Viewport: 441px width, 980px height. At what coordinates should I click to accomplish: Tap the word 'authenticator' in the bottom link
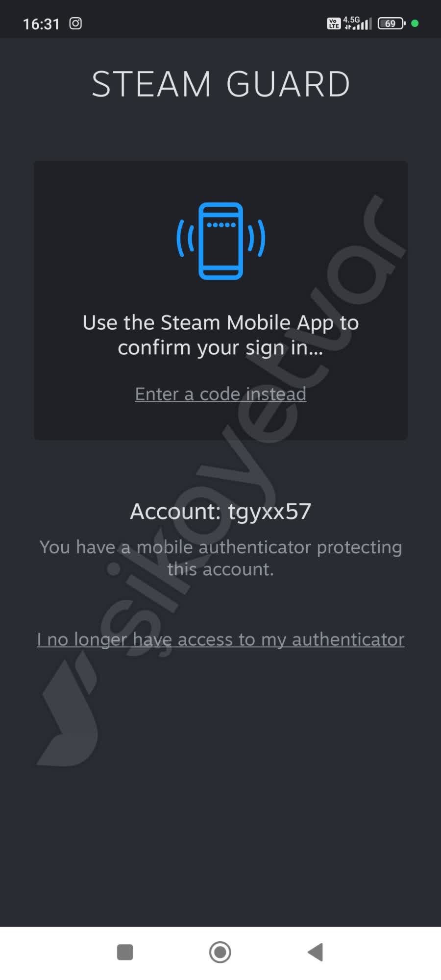pyautogui.click(x=348, y=639)
